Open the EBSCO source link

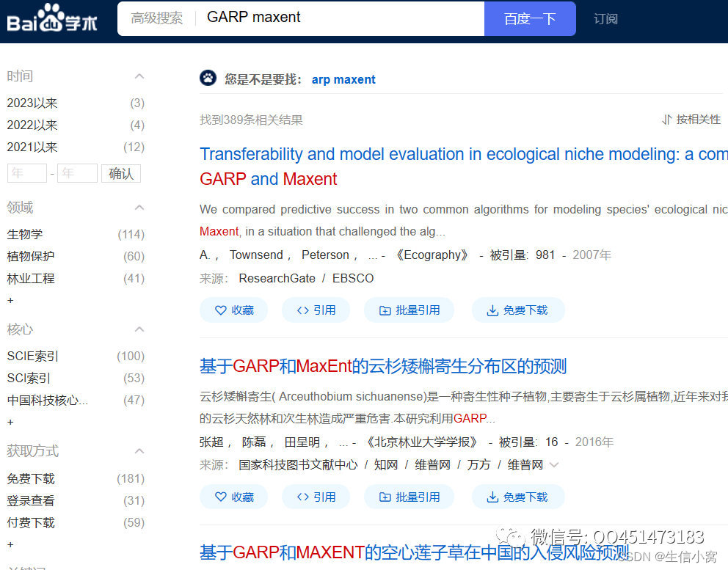coord(353,279)
